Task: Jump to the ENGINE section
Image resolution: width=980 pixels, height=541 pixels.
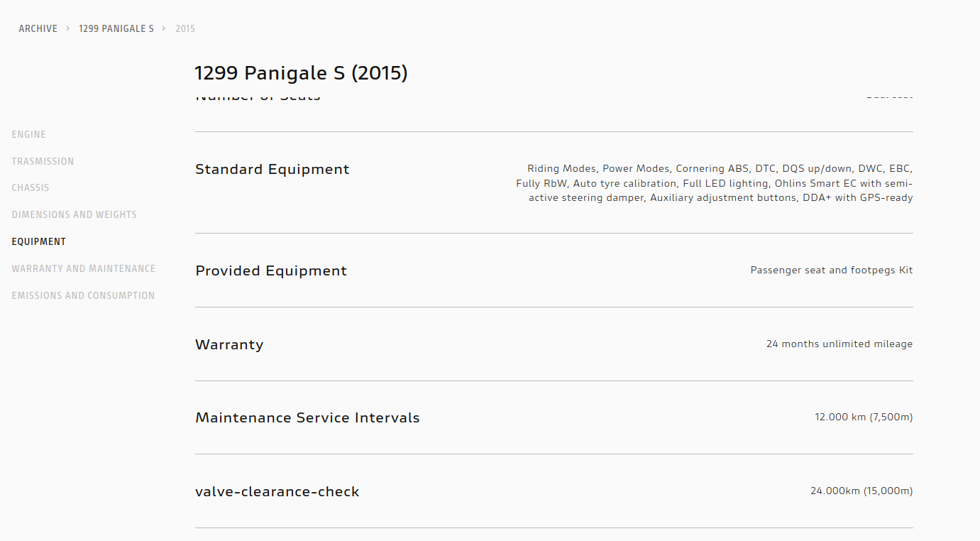Action: [x=29, y=135]
